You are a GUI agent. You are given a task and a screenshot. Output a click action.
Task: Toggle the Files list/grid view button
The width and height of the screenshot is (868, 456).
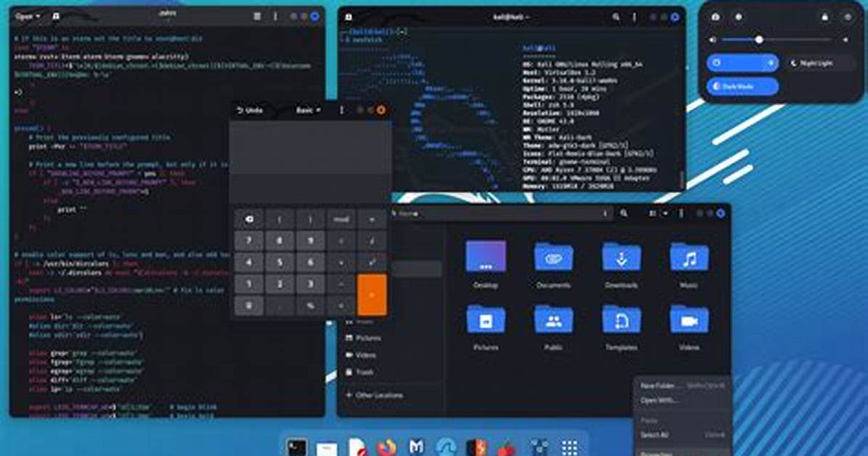tap(653, 213)
